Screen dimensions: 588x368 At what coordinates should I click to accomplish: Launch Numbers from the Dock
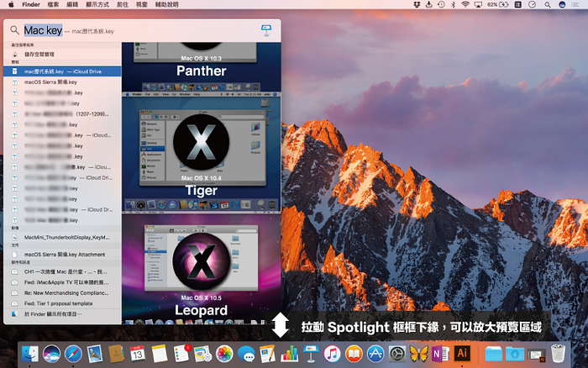(289, 354)
